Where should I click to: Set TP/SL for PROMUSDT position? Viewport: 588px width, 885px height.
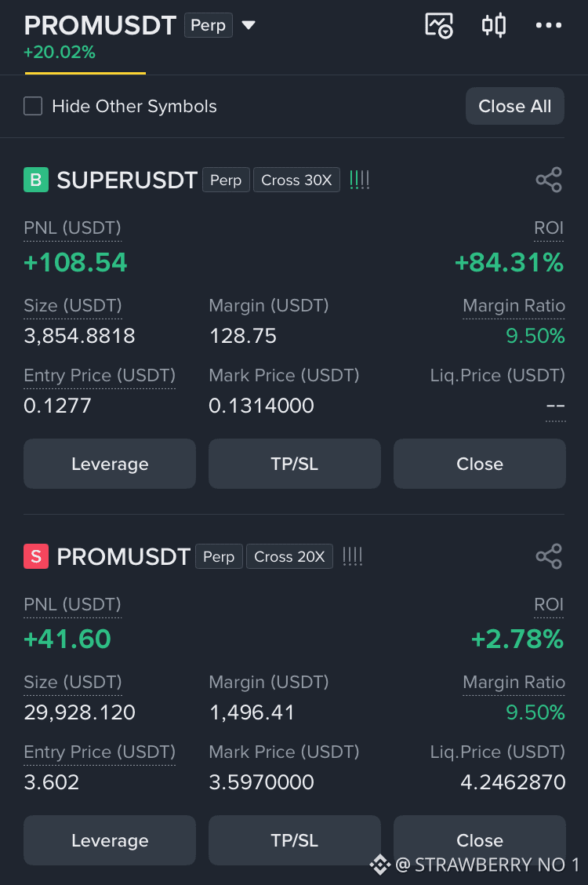[295, 840]
